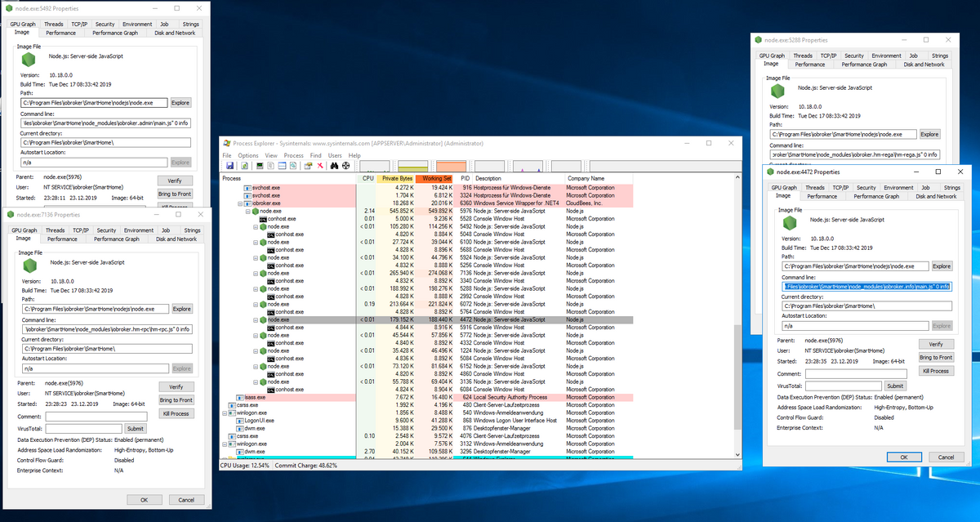
Task: Collapse the node.exe PID 5492 tree node
Action: (x=254, y=226)
